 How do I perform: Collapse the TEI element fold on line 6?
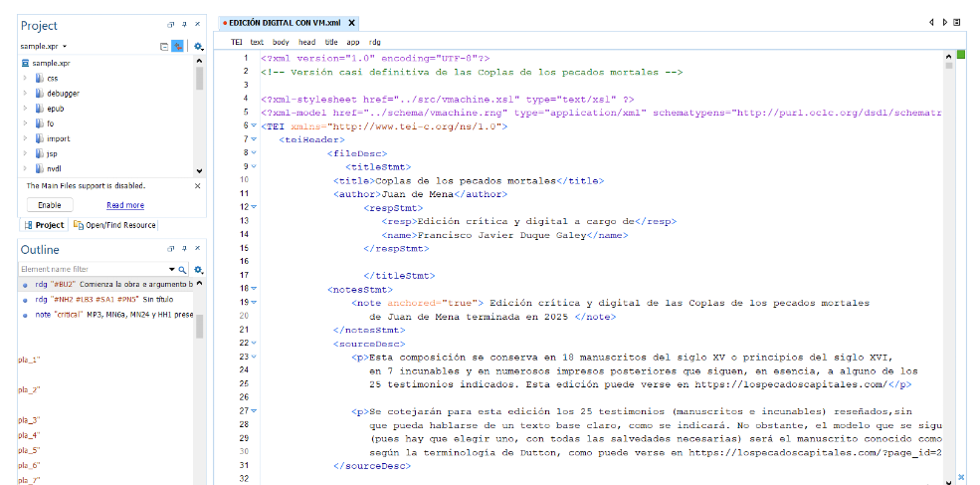tap(254, 125)
